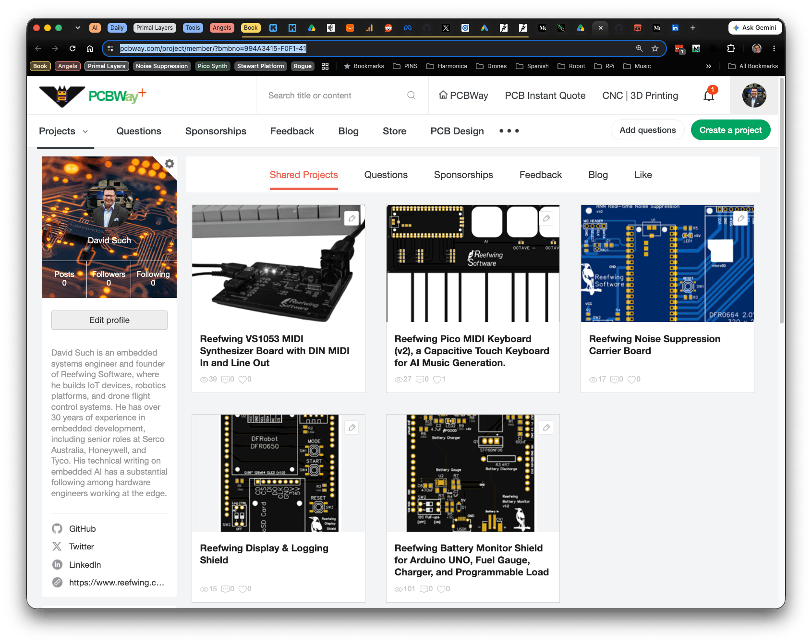Open the Harmonica bookmarks folder
Screen dimensions: 812x644
coord(447,66)
